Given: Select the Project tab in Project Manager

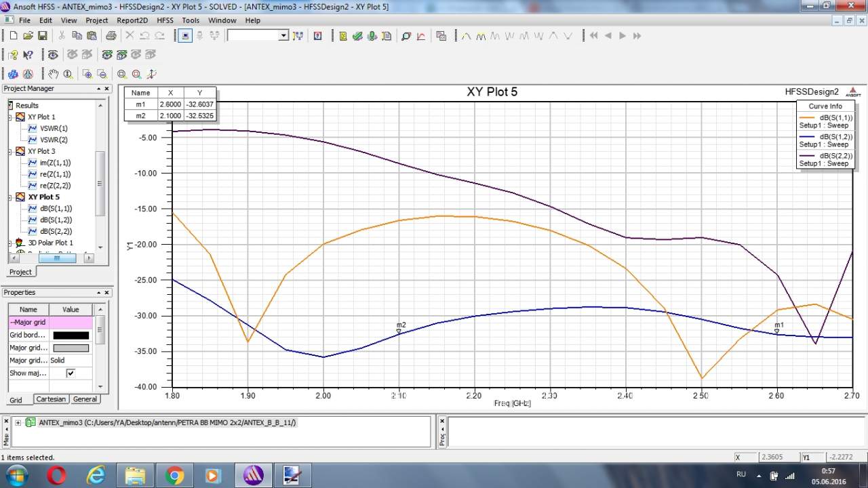Looking at the screenshot, I should pyautogui.click(x=20, y=272).
